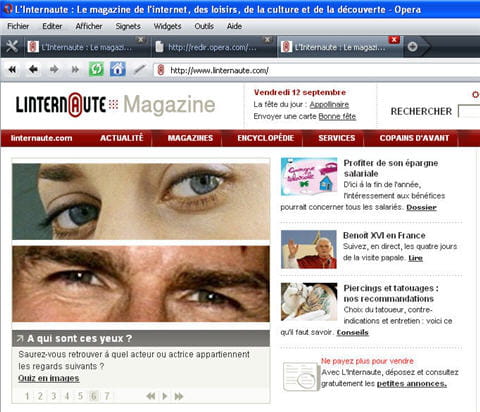Open the ACTUALITÉ section
The image size is (480, 412).
(122, 138)
